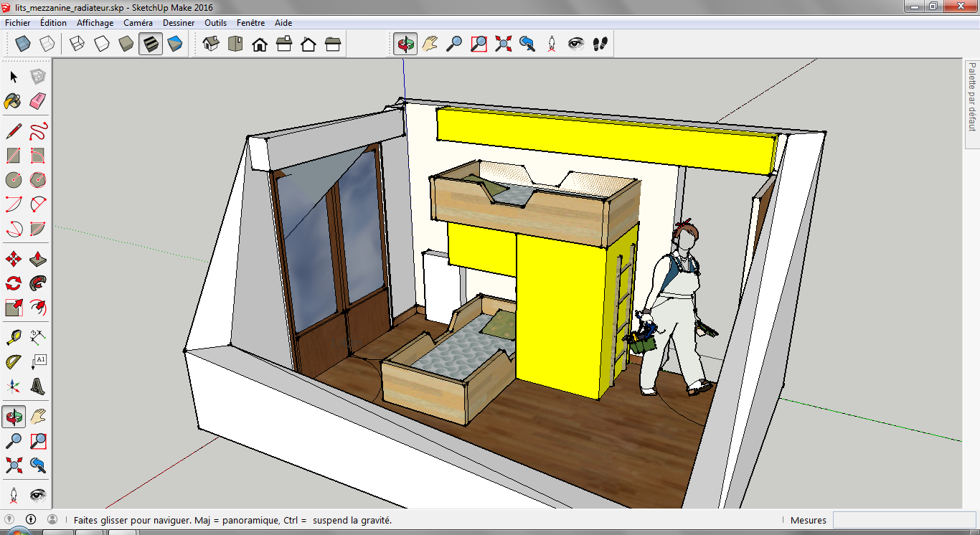Open the Caméra menu
The image size is (980, 535).
click(x=138, y=23)
